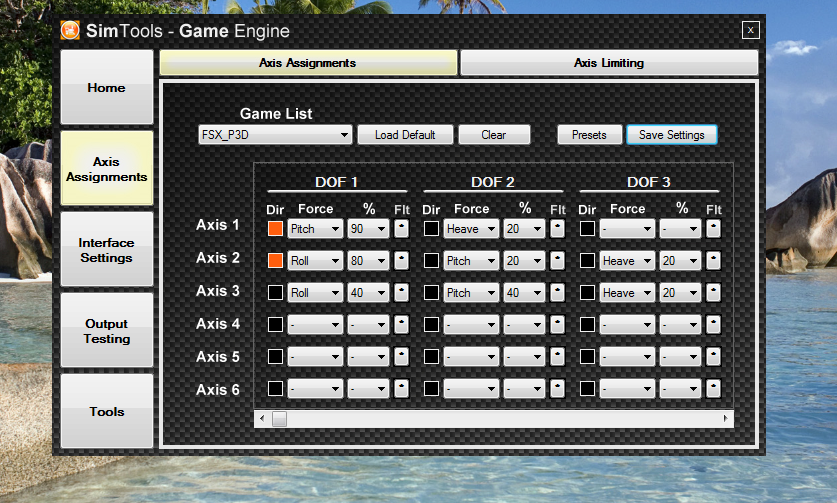
Task: Switch to the top Axis Assignments tab
Action: pyautogui.click(x=308, y=63)
